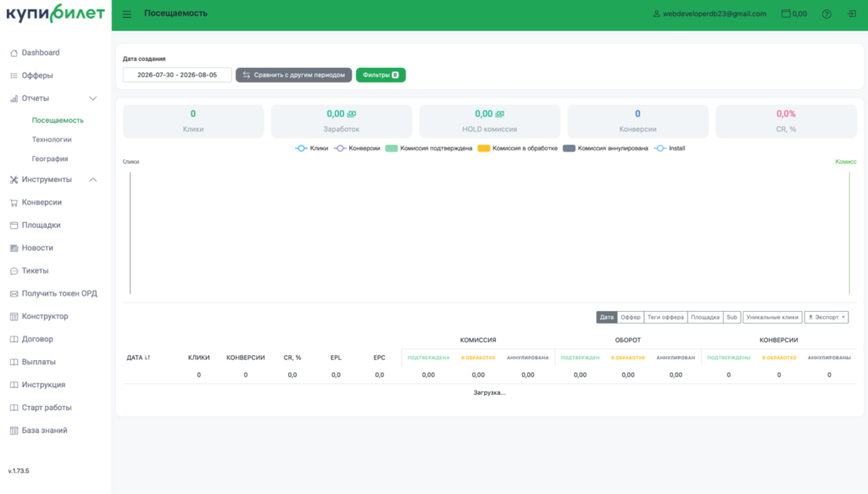Open the Фильтры panel
This screenshot has width=868, height=494.
coord(381,75)
